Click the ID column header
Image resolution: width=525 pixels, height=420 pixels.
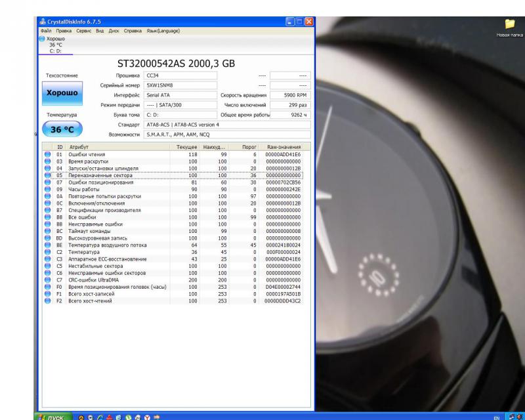click(60, 147)
